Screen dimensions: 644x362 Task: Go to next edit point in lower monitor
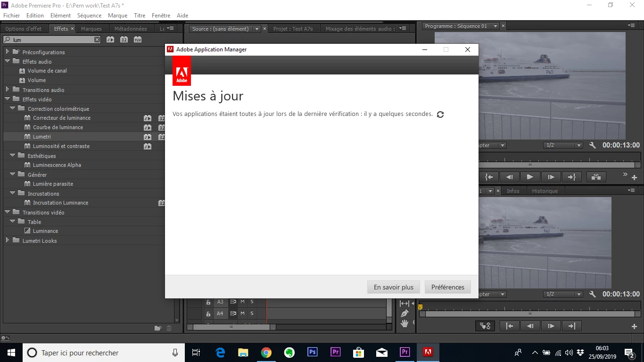point(571,326)
